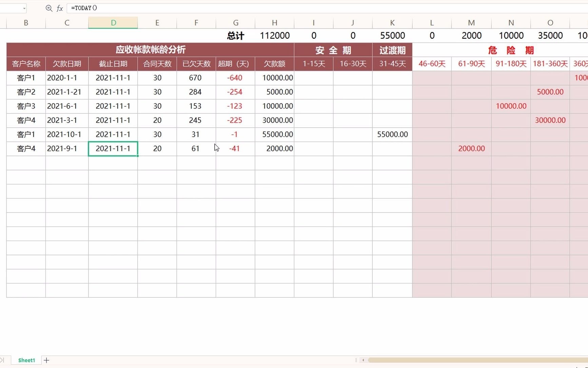The height and width of the screenshot is (368, 588).
Task: Open the name box dropdown arrow
Action: (24, 8)
